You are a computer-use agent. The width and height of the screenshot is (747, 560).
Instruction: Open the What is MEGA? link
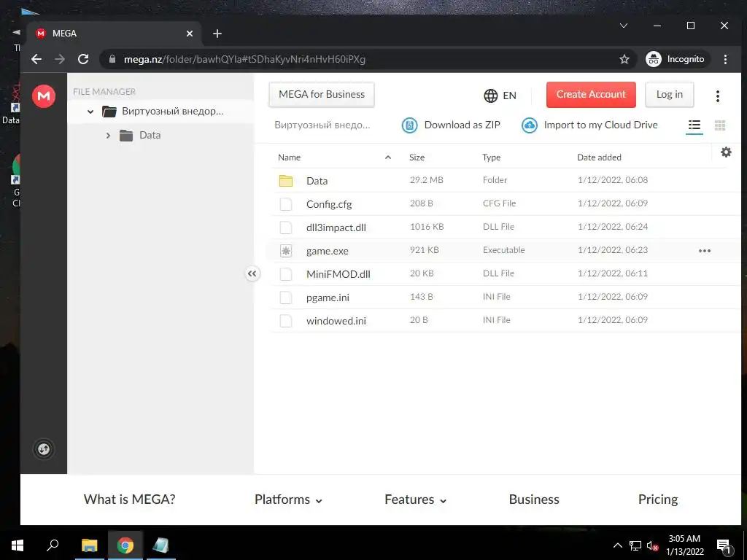tap(130, 499)
